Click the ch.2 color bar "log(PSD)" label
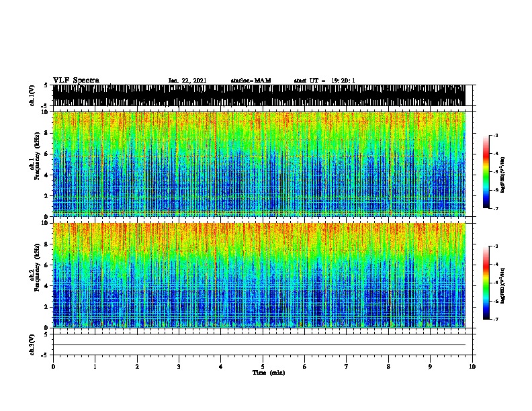This screenshot has width=532, height=411. [x=503, y=285]
